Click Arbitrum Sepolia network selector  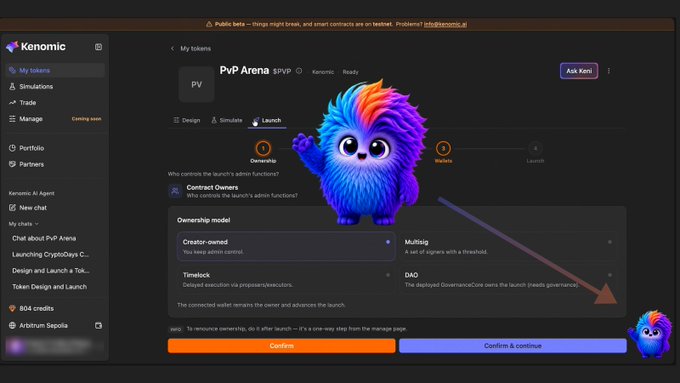point(43,325)
